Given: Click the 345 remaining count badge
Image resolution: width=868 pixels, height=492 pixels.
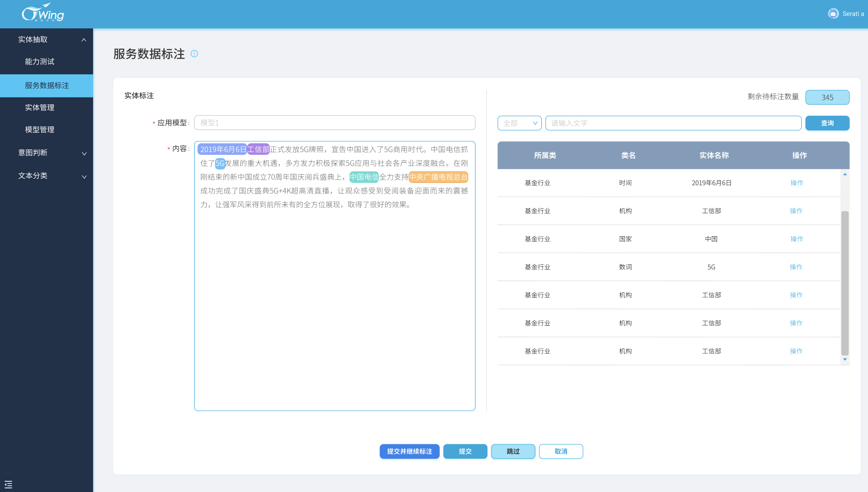Looking at the screenshot, I should (x=827, y=97).
